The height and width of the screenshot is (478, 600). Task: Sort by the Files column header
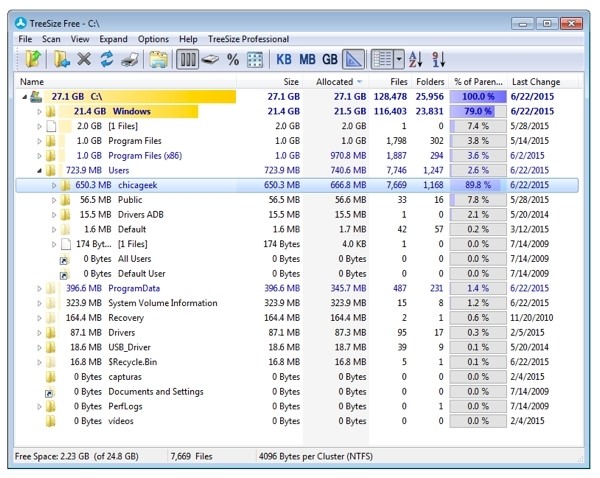click(390, 82)
